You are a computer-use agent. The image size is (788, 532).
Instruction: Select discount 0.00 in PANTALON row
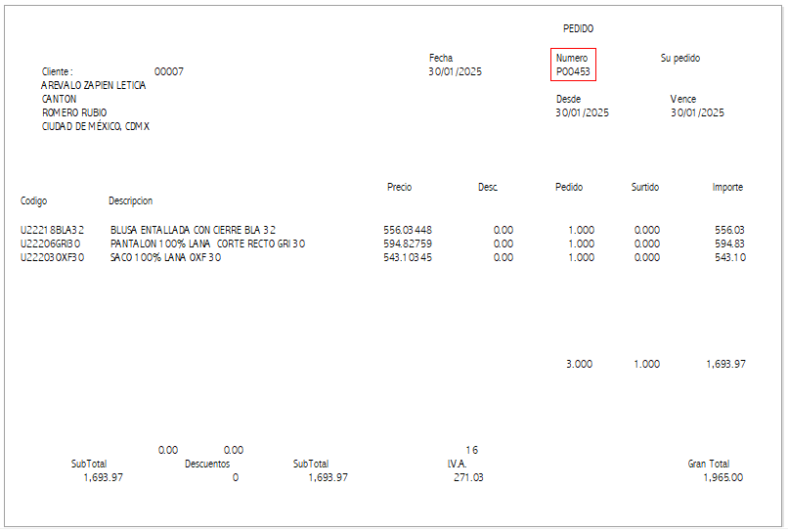[x=503, y=244]
